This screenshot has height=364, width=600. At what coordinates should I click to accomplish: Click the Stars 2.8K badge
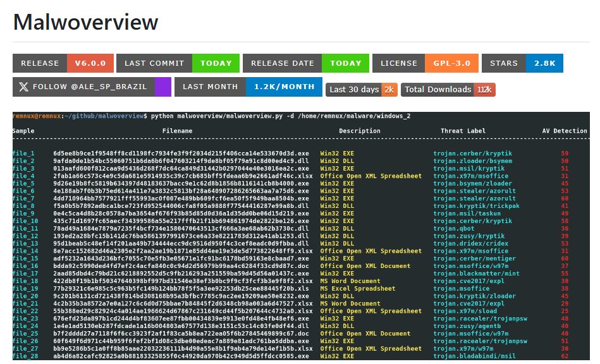(522, 63)
